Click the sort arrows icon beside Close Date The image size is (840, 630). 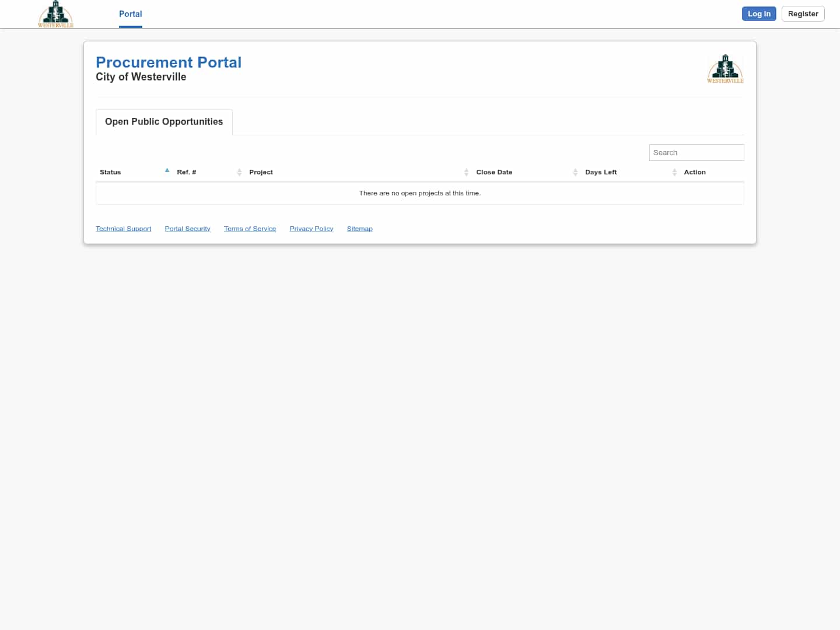(575, 172)
